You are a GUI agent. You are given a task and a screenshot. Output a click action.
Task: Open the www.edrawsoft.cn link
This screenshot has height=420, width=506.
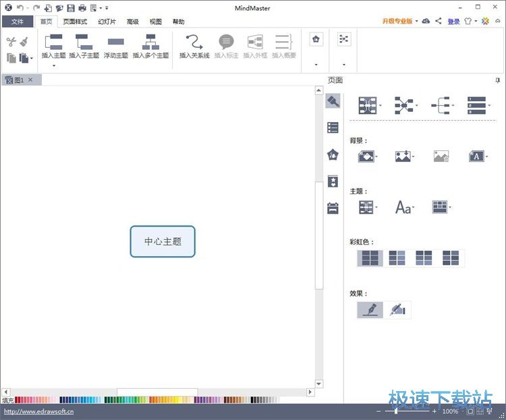tap(38, 411)
